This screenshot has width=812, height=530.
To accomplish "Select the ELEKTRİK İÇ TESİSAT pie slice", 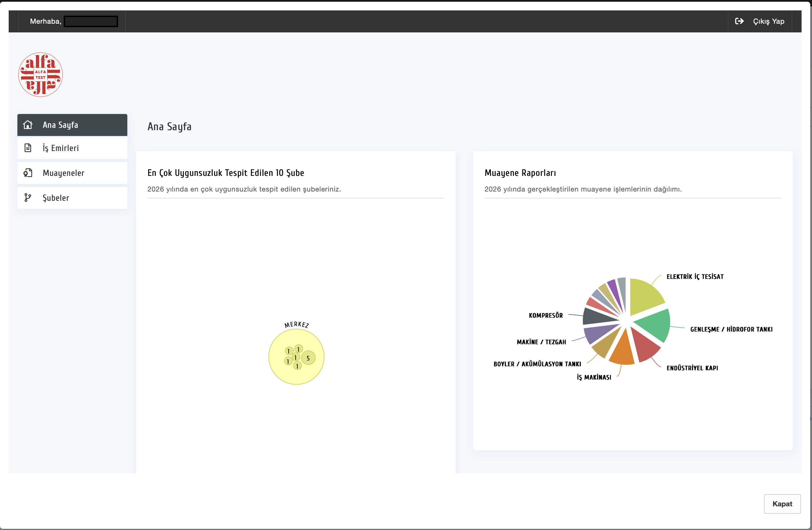I will (646, 295).
